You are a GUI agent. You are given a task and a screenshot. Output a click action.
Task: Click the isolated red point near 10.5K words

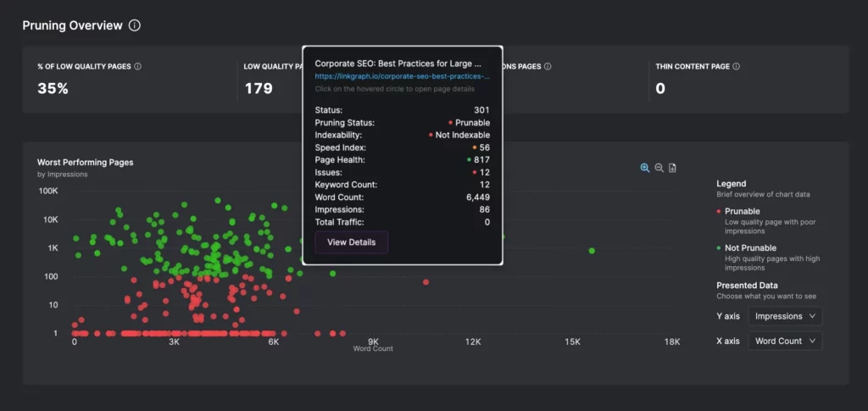point(426,282)
